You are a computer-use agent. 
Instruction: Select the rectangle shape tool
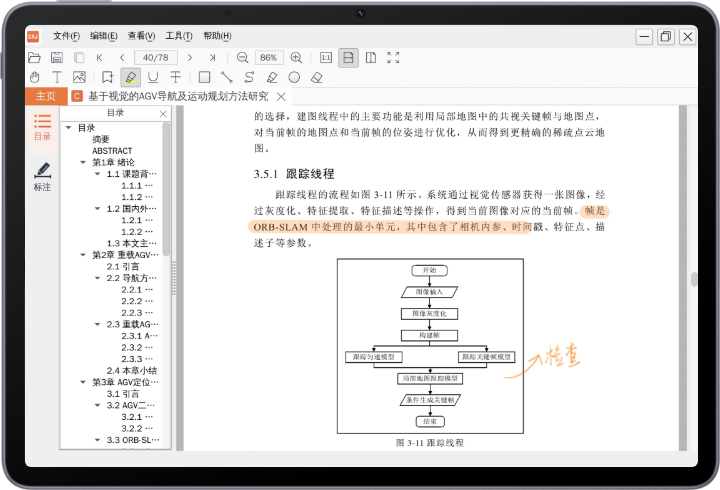pyautogui.click(x=204, y=77)
